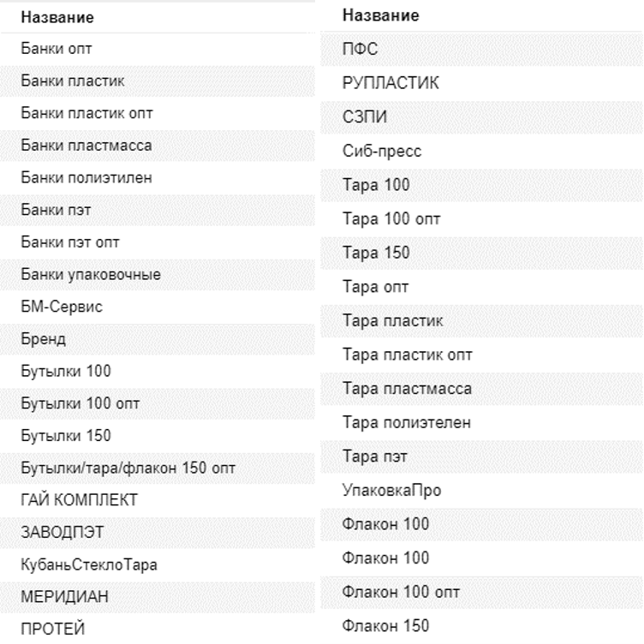Open the "ГАЙ КОМПЛЕКТ" entry
This screenshot has width=644, height=644.
[80, 499]
